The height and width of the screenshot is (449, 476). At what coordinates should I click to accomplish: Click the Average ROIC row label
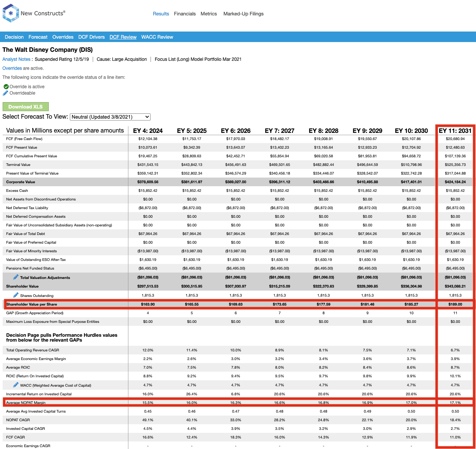point(18,368)
